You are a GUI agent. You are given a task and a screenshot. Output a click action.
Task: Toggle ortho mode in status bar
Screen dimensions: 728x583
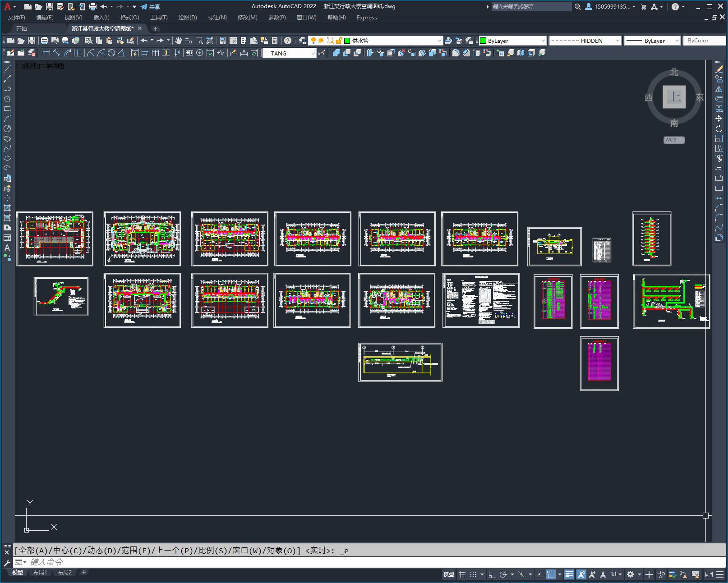coord(492,574)
